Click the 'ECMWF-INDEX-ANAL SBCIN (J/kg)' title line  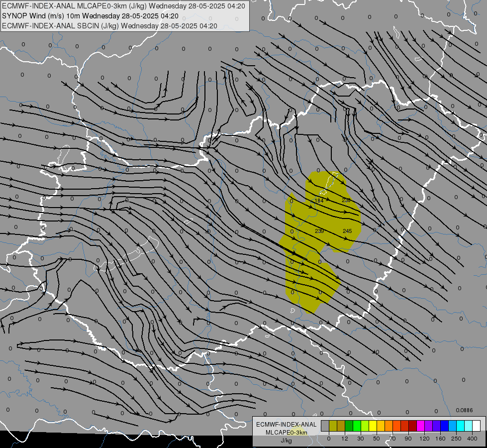tap(109, 26)
